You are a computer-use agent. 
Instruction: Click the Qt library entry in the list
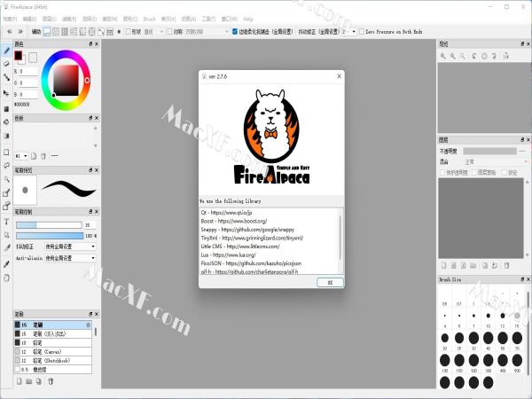226,213
